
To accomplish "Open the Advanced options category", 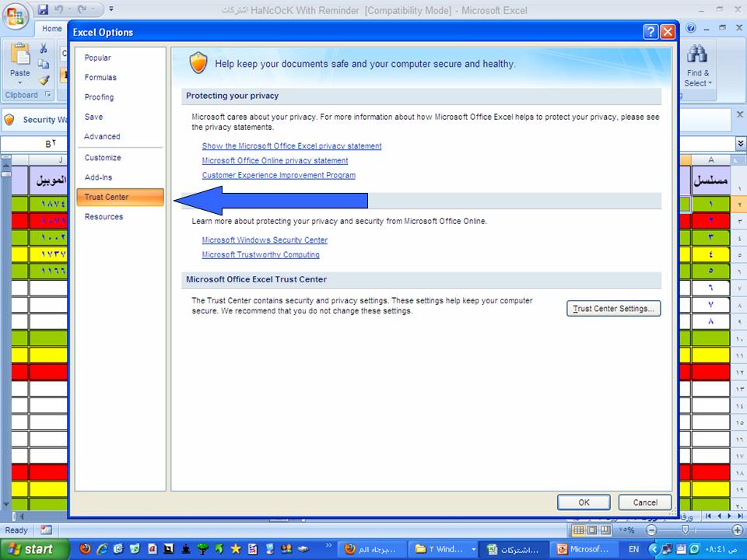I will [x=102, y=136].
